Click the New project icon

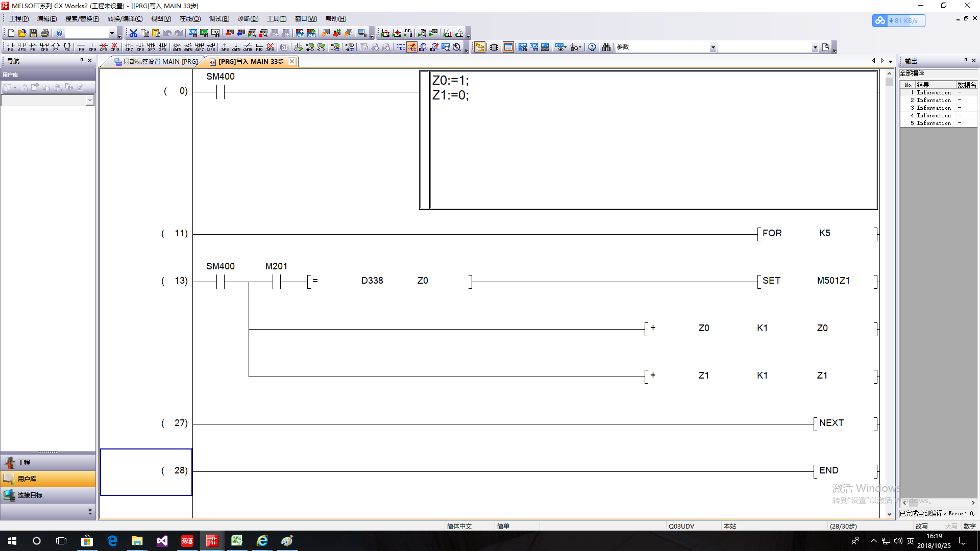pyautogui.click(x=11, y=33)
